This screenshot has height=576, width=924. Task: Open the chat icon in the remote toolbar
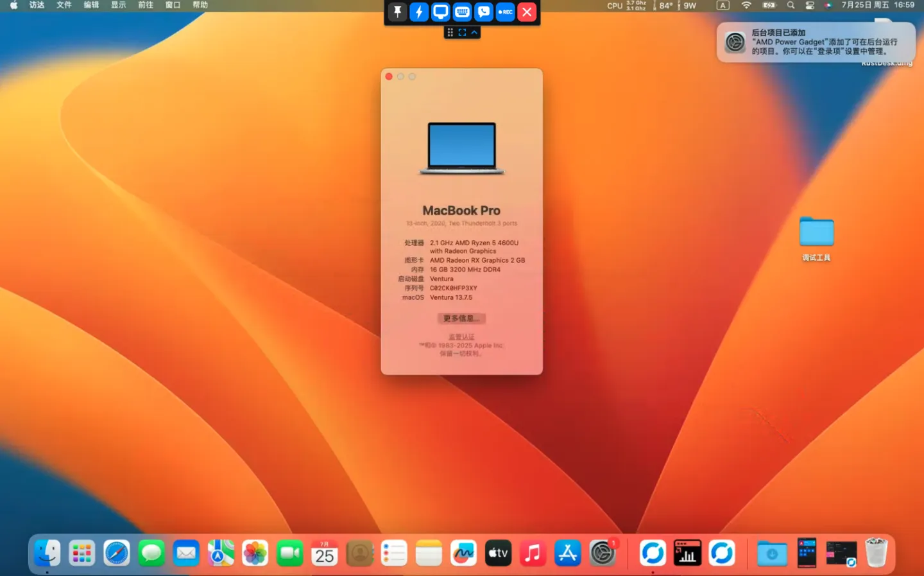click(x=483, y=12)
